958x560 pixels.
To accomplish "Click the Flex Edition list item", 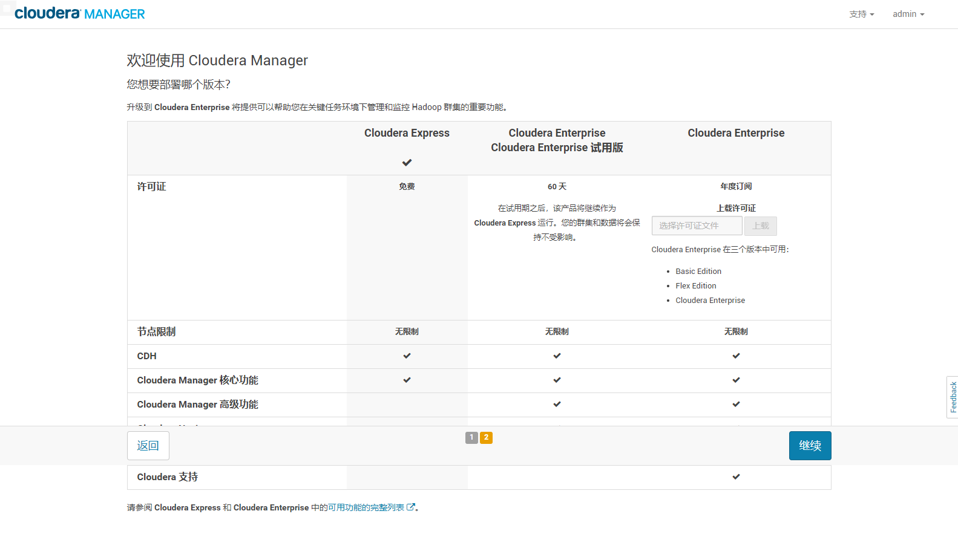I will 696,285.
